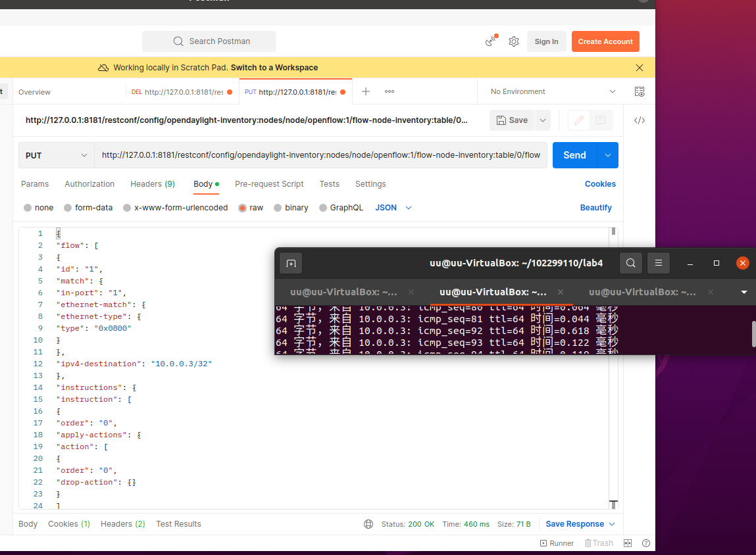756x555 pixels.
Task: Click the pencil edit icon beside Save
Action: pyautogui.click(x=579, y=120)
